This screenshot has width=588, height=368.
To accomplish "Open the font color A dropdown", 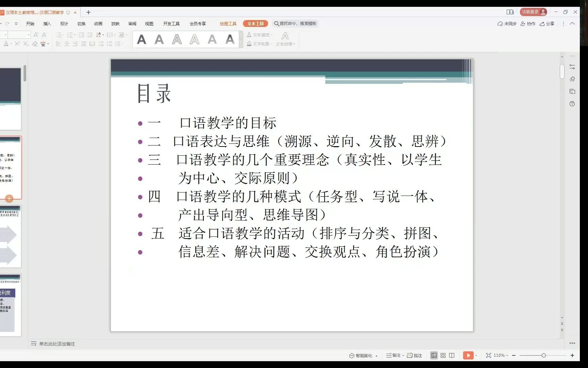I will click(11, 44).
